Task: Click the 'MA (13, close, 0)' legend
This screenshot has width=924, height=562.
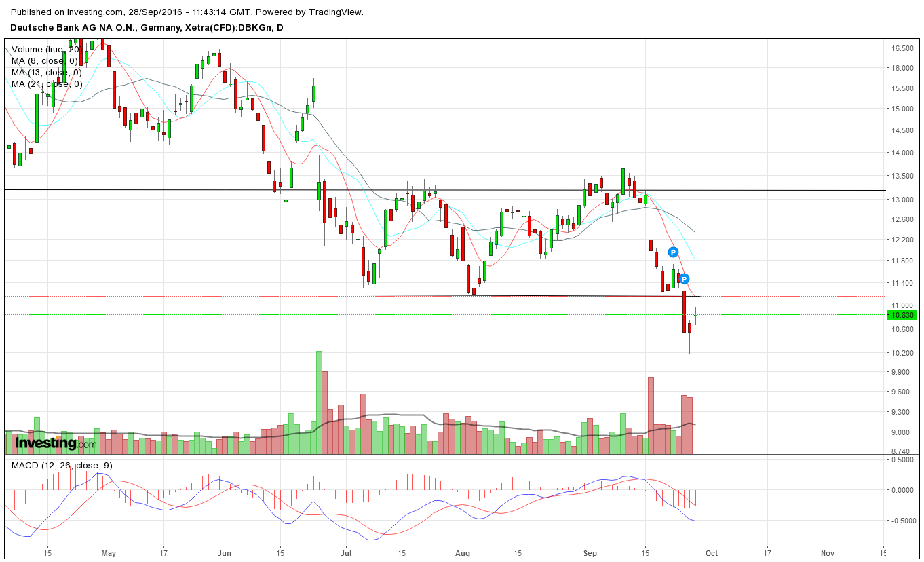Action: click(x=46, y=73)
